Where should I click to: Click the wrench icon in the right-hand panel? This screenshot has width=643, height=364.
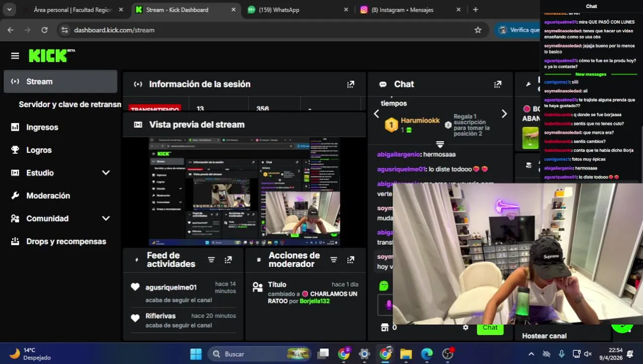[528, 84]
